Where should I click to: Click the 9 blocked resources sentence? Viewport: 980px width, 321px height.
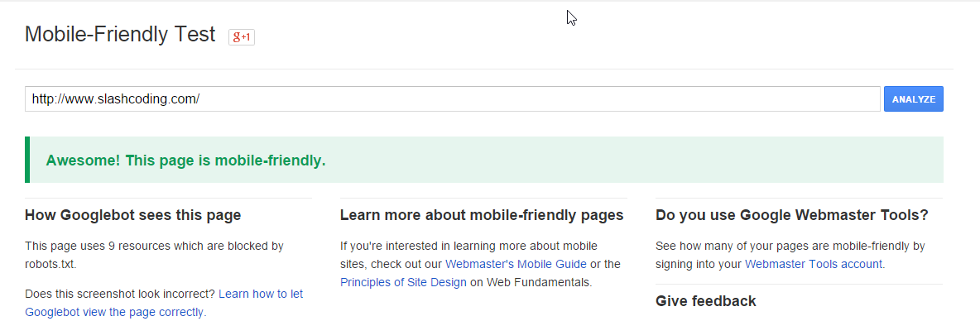click(155, 255)
